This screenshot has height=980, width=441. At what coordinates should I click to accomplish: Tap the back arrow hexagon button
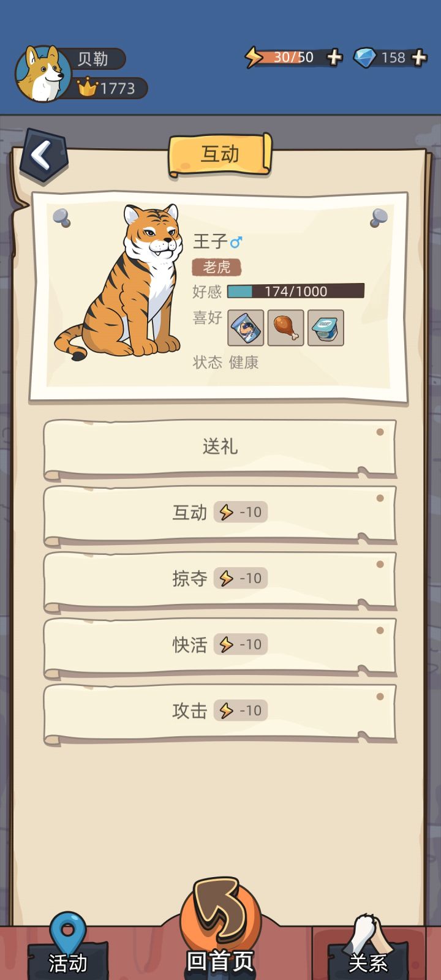point(43,156)
